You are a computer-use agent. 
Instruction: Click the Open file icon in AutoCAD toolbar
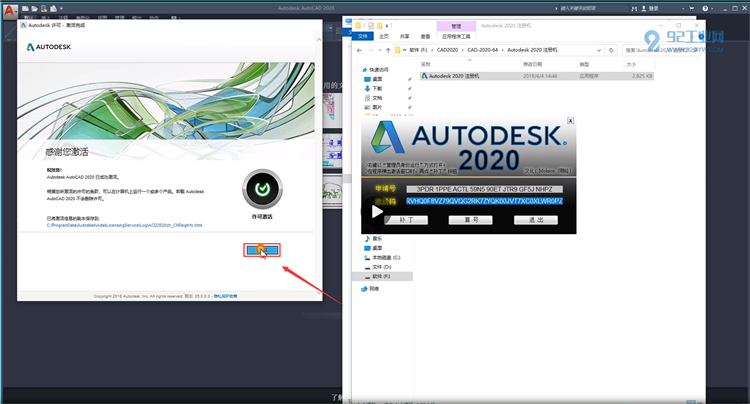34,9
